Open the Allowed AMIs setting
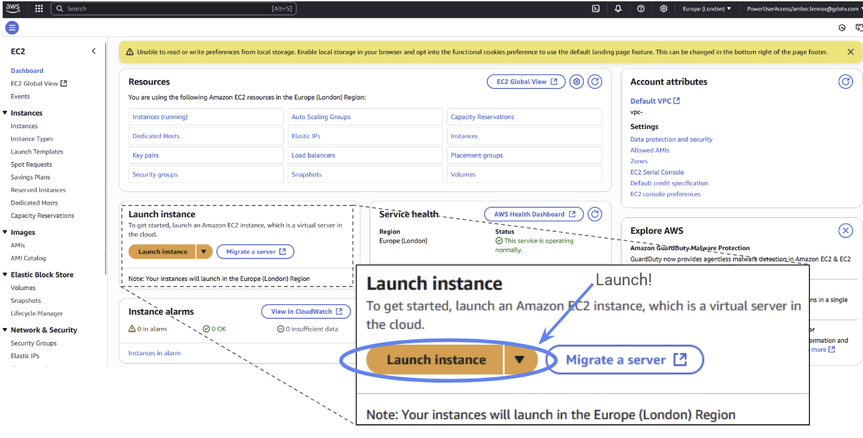 649,150
